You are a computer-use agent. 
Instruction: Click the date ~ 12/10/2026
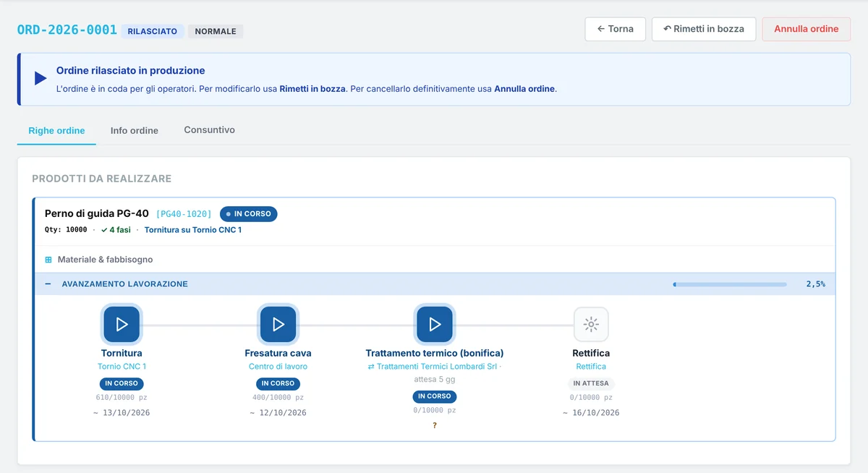(x=278, y=413)
